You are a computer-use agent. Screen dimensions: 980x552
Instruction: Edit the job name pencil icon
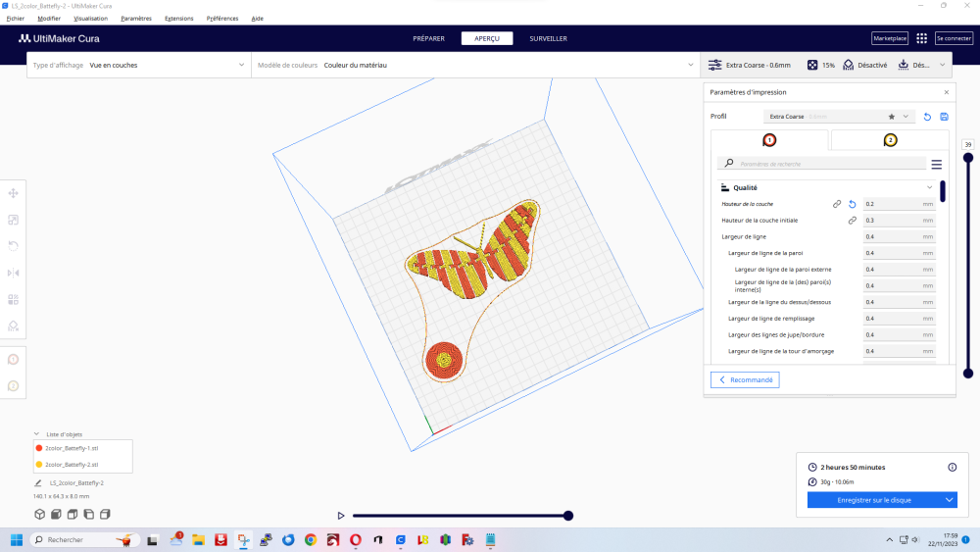(38, 483)
